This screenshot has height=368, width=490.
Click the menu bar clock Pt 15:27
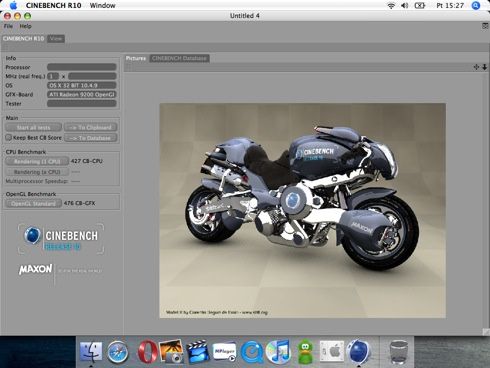click(450, 5)
